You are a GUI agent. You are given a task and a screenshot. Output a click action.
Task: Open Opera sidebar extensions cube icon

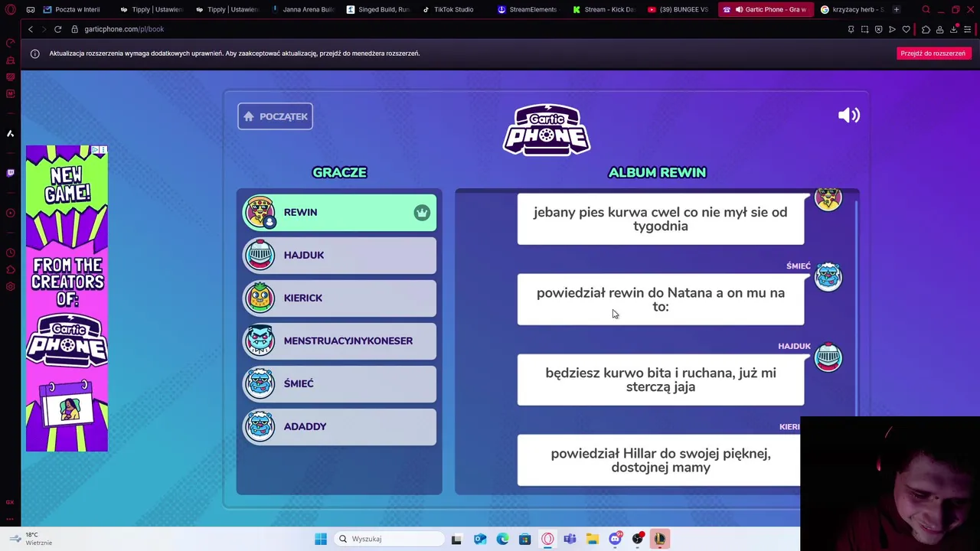(x=10, y=269)
